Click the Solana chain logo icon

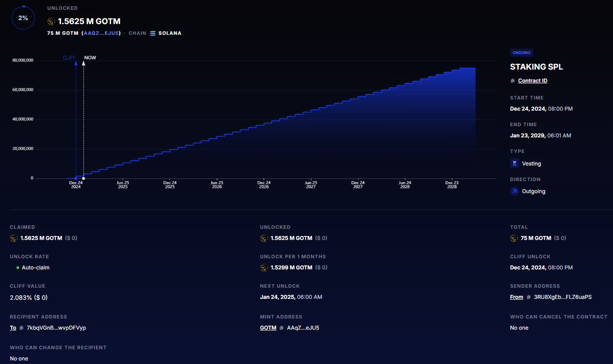[153, 33]
